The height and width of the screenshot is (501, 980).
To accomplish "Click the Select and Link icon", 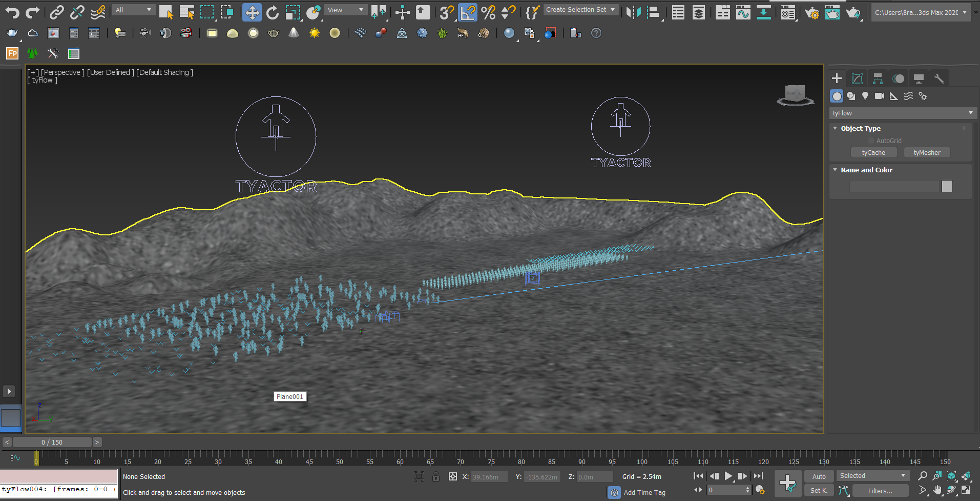I will tap(56, 12).
